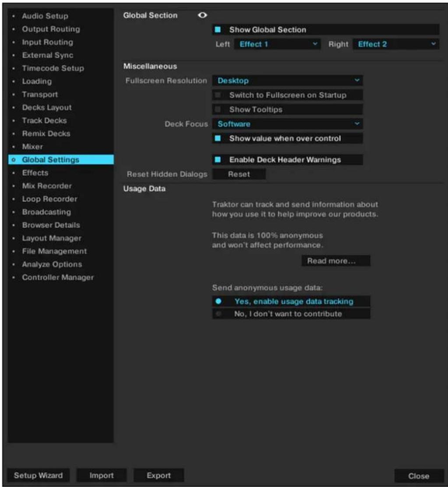Uncheck Show Global Section checkbox
Image resolution: width=448 pixels, height=487 pixels.
coord(218,30)
